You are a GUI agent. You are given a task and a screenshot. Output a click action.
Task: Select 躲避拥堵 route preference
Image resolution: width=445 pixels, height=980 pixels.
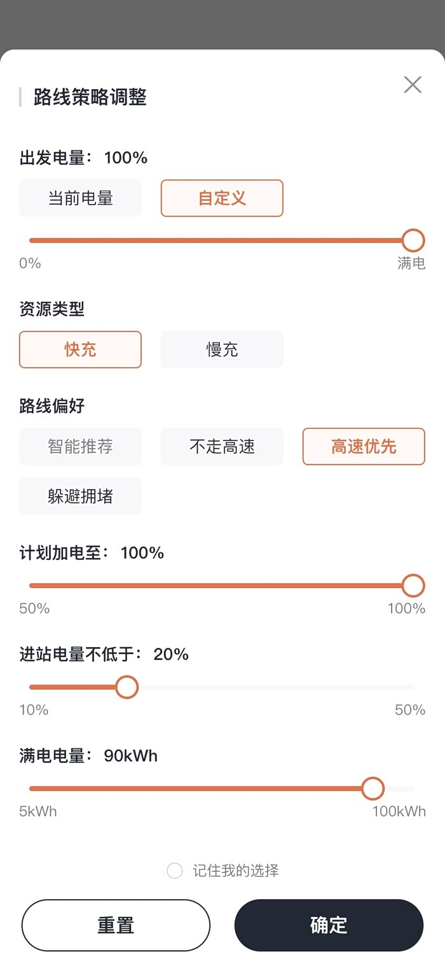pos(80,496)
